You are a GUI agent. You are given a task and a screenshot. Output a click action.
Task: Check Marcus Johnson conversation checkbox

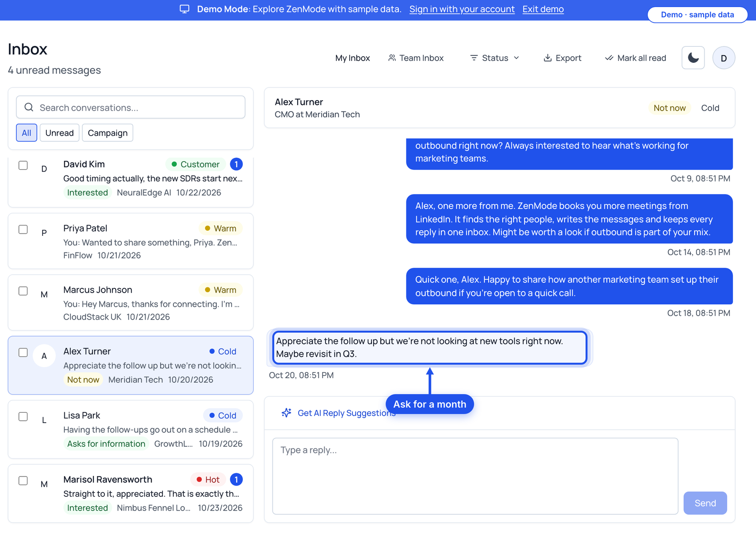23,291
